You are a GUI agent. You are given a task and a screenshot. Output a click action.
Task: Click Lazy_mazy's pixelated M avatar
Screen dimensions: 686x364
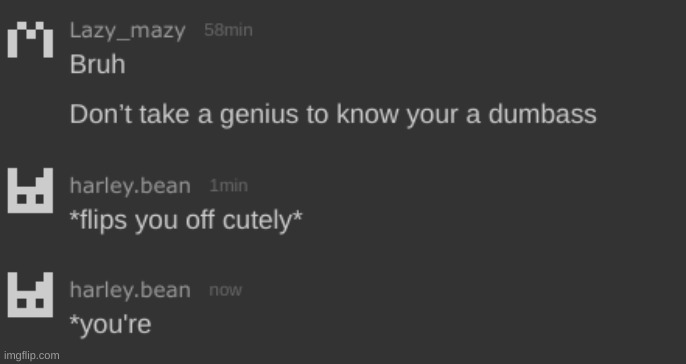pyautogui.click(x=30, y=39)
